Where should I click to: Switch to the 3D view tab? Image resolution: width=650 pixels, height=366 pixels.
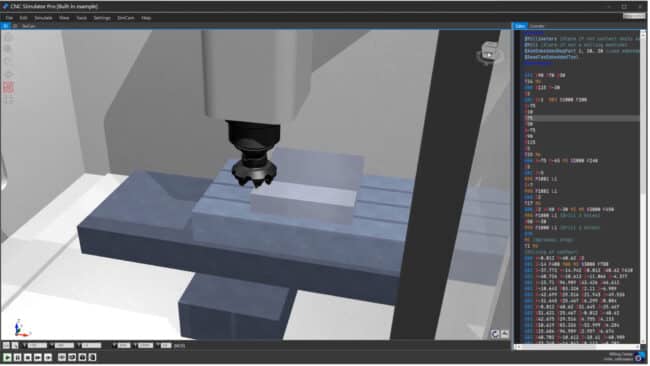(x=5, y=26)
